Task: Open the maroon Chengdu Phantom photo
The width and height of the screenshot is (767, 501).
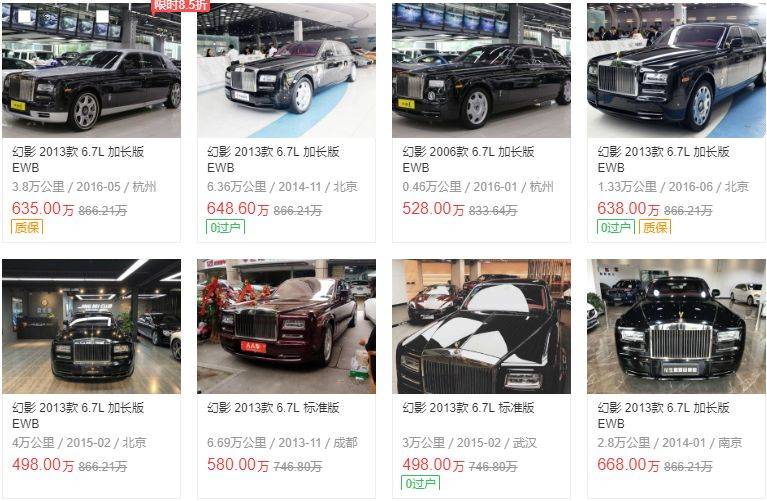Action: click(286, 326)
